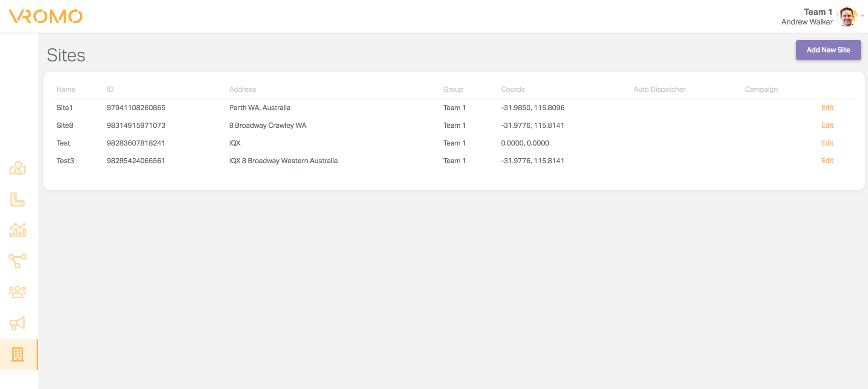868x389 pixels.
Task: Select the Site1 ID number 97941108260865
Action: (x=136, y=108)
